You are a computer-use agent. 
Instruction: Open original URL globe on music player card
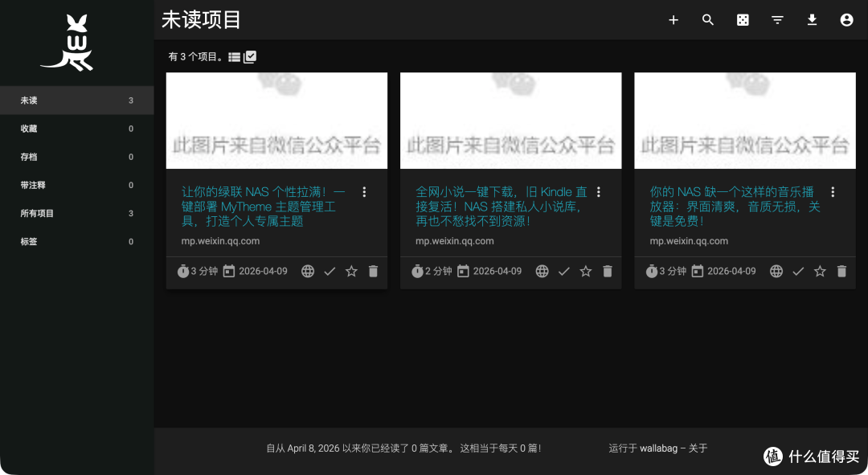tap(776, 272)
